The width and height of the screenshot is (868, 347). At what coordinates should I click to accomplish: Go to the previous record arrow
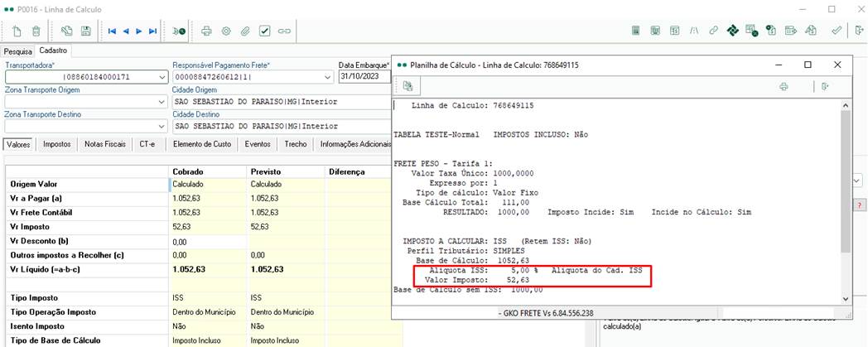coord(126,31)
